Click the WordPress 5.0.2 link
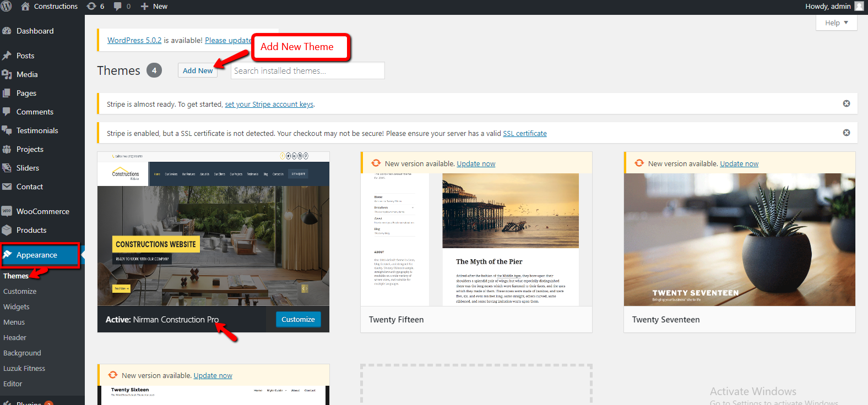868x405 pixels. (134, 40)
